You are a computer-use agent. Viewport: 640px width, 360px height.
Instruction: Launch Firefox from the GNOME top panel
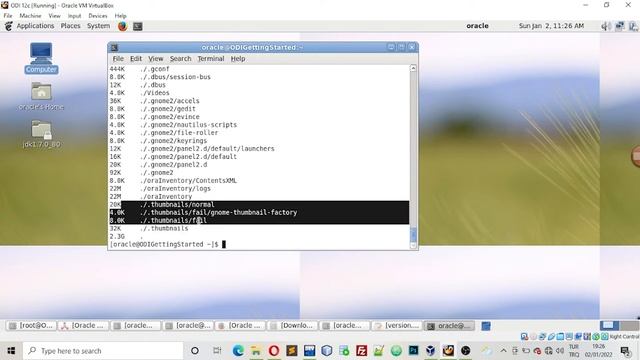point(122,26)
